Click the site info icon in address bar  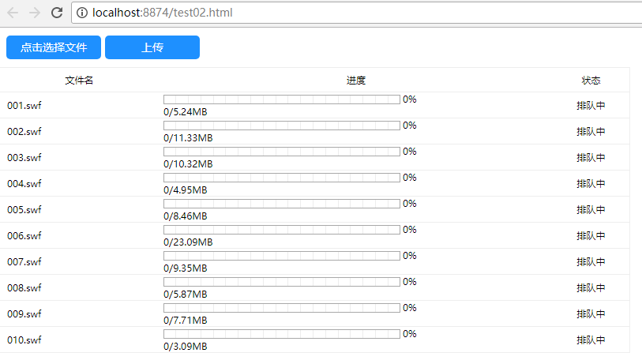pos(84,13)
